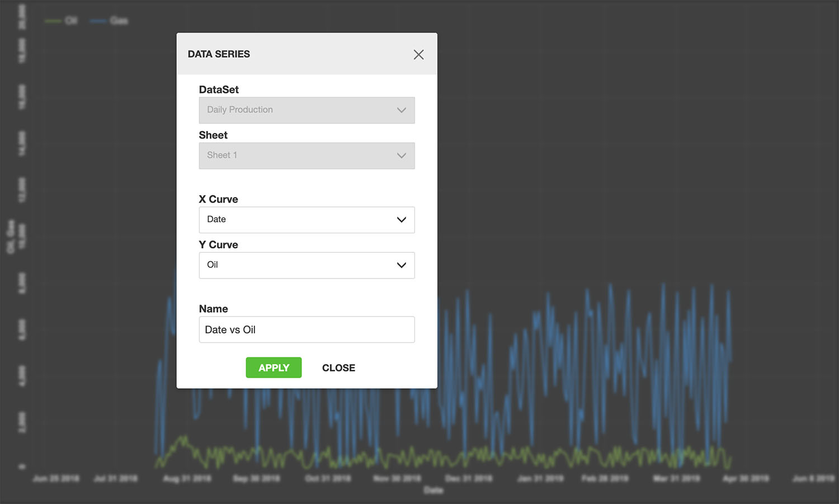Viewport: 839px width, 504px height.
Task: Click the CLOSE text button
Action: click(x=338, y=368)
